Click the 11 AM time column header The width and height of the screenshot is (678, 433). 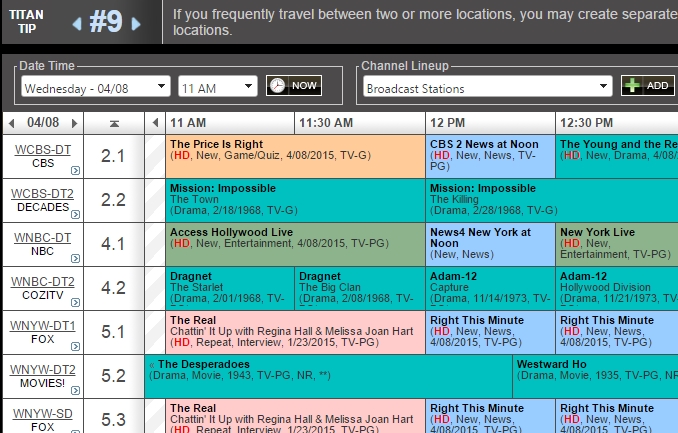pos(230,123)
